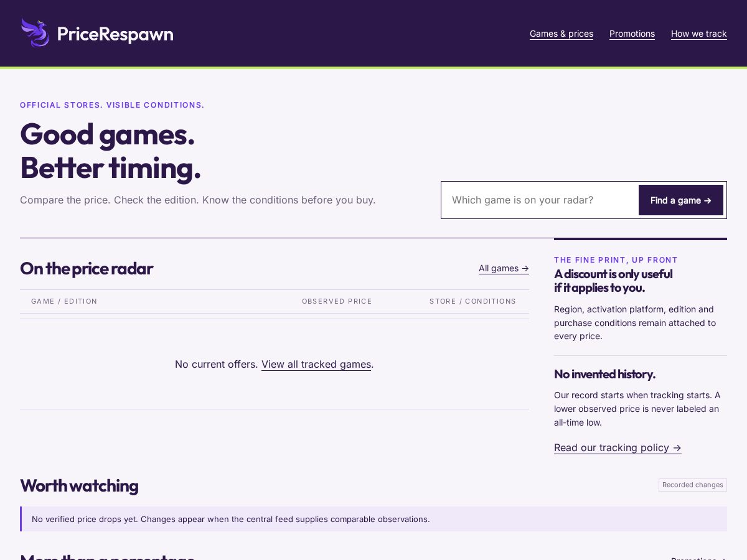Click the Recorded changes badge

[693, 485]
